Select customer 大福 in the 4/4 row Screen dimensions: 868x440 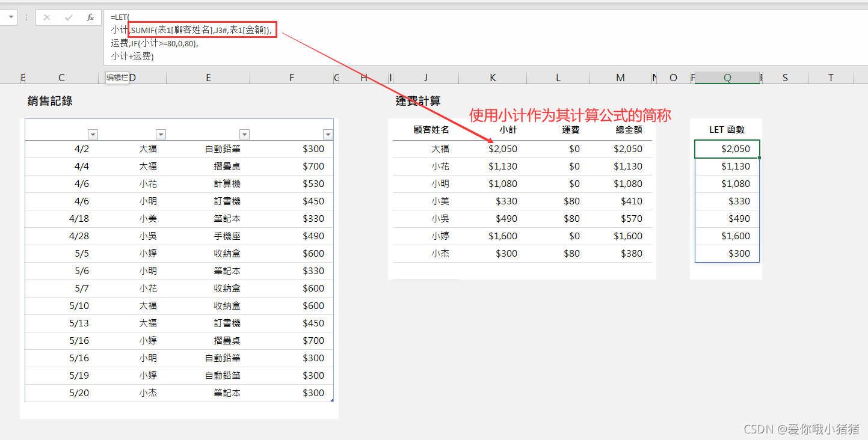[132, 167]
